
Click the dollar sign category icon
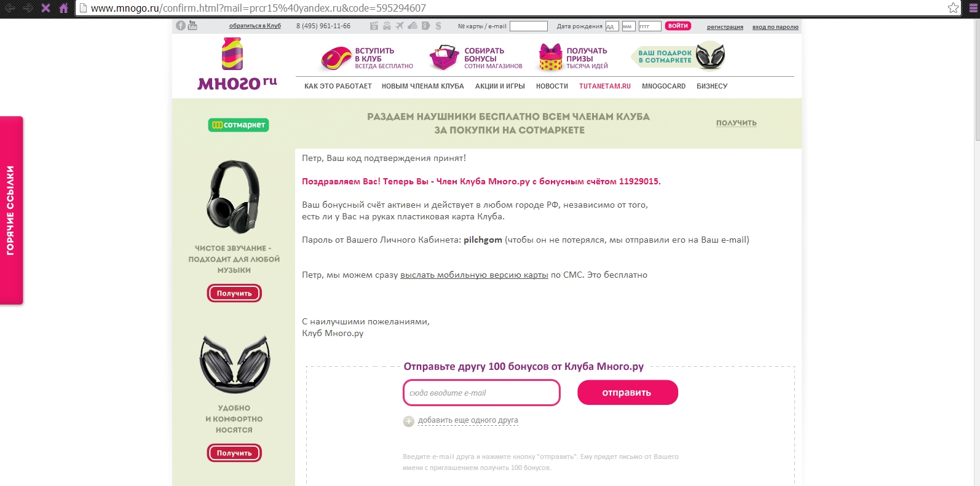438,26
